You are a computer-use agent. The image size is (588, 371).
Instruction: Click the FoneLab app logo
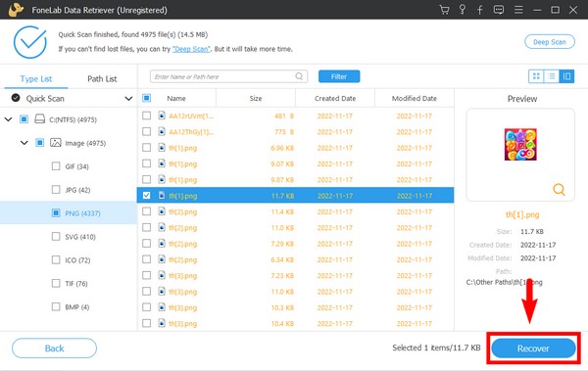coord(16,10)
